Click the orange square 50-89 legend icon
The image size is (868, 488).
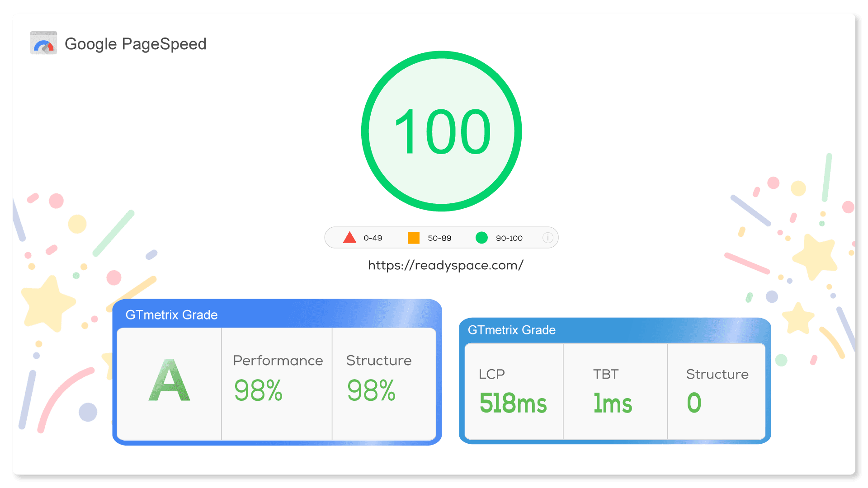(413, 238)
